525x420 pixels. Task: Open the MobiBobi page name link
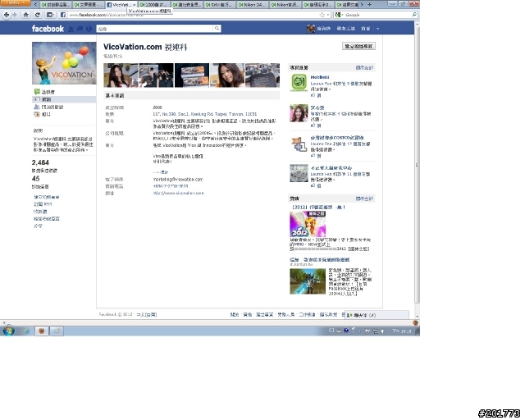[320, 77]
